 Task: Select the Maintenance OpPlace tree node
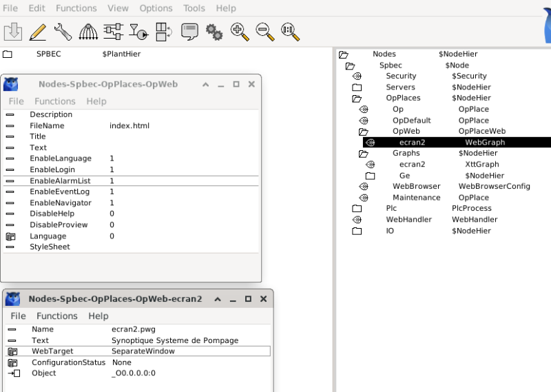(x=416, y=198)
